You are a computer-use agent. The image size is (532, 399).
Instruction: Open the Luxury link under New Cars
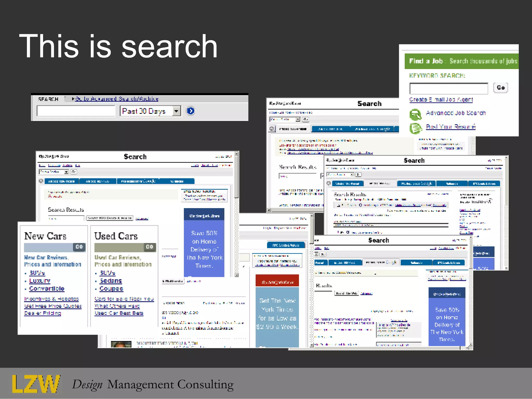(x=39, y=281)
